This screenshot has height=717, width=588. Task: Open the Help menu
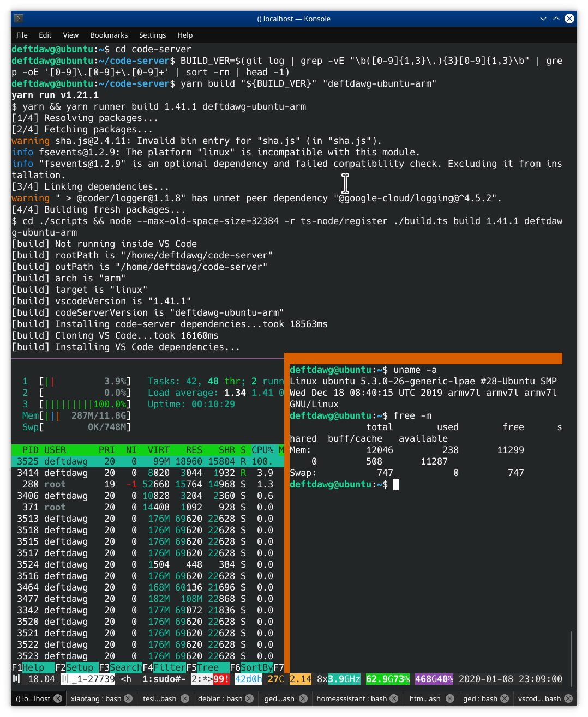(x=185, y=35)
